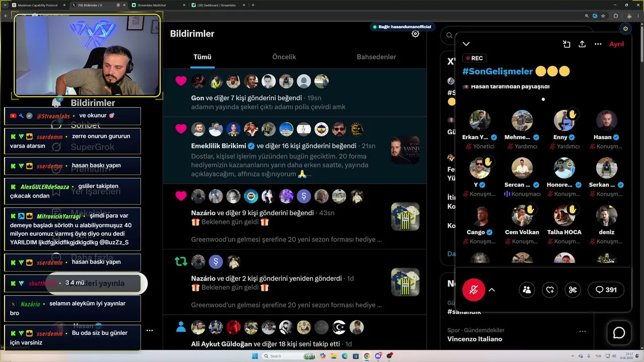Open the Space more options menu

(598, 44)
